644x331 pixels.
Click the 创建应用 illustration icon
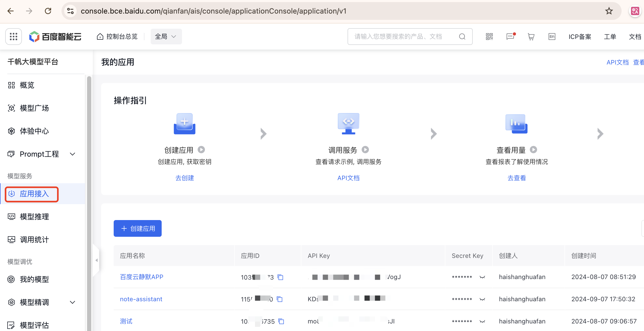(x=185, y=124)
